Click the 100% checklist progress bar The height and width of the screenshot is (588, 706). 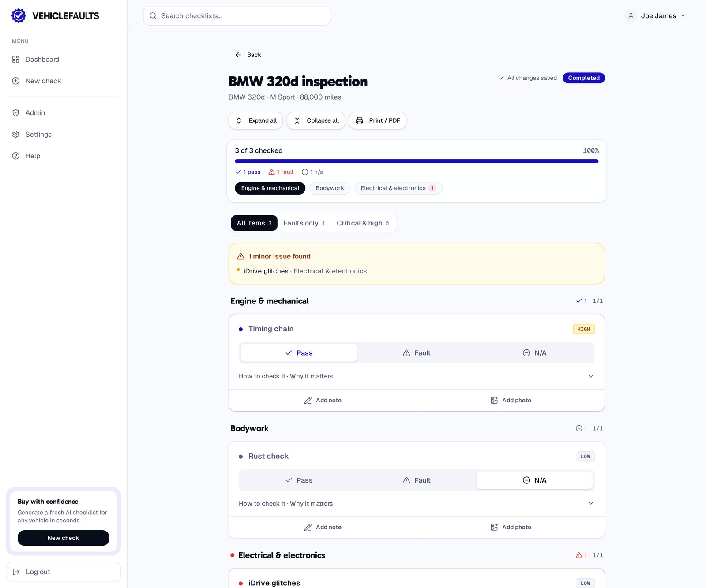point(417,161)
